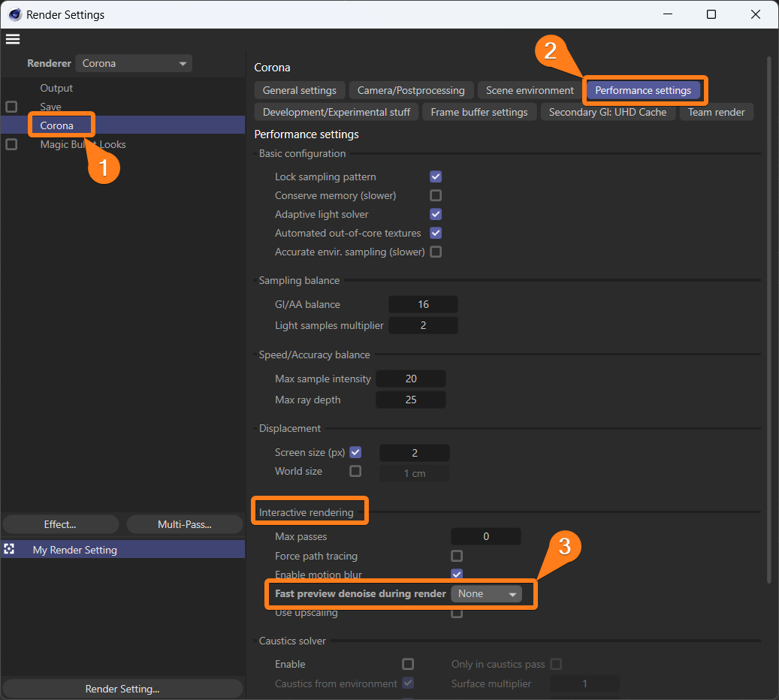779x700 pixels.
Task: Click the Screen size value field
Action: [415, 453]
